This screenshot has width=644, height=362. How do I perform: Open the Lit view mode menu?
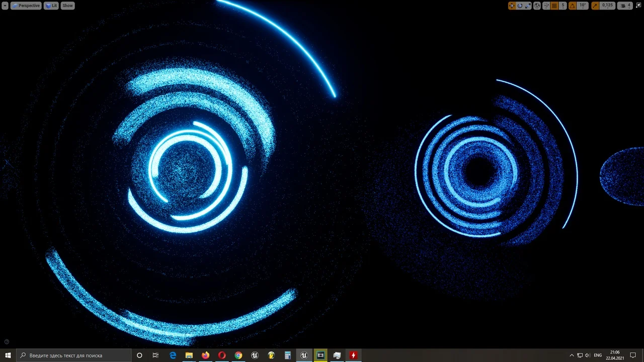point(51,6)
